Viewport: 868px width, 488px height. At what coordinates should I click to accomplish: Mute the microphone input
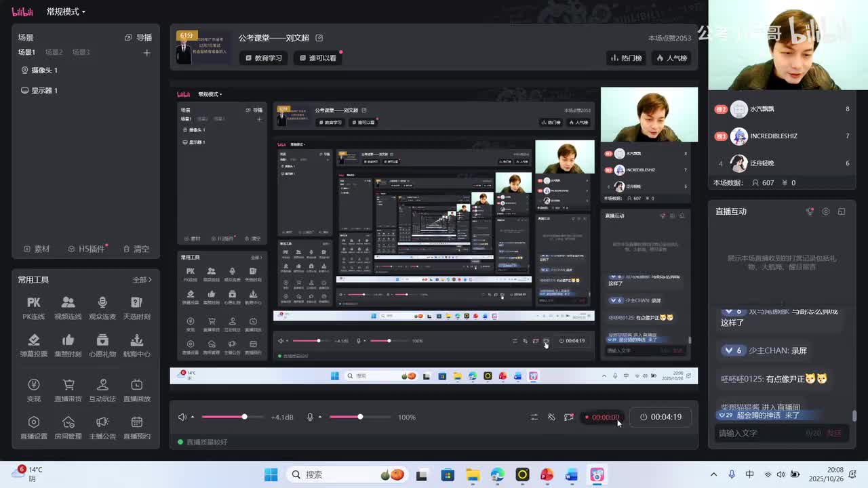(x=310, y=417)
